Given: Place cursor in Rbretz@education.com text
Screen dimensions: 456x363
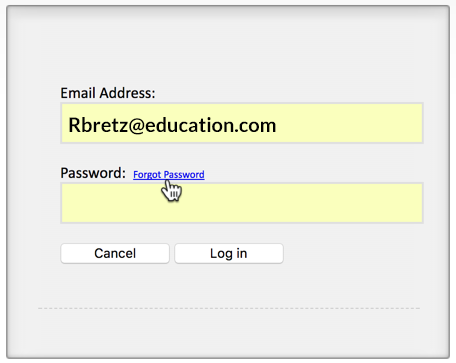Looking at the screenshot, I should [x=172, y=125].
